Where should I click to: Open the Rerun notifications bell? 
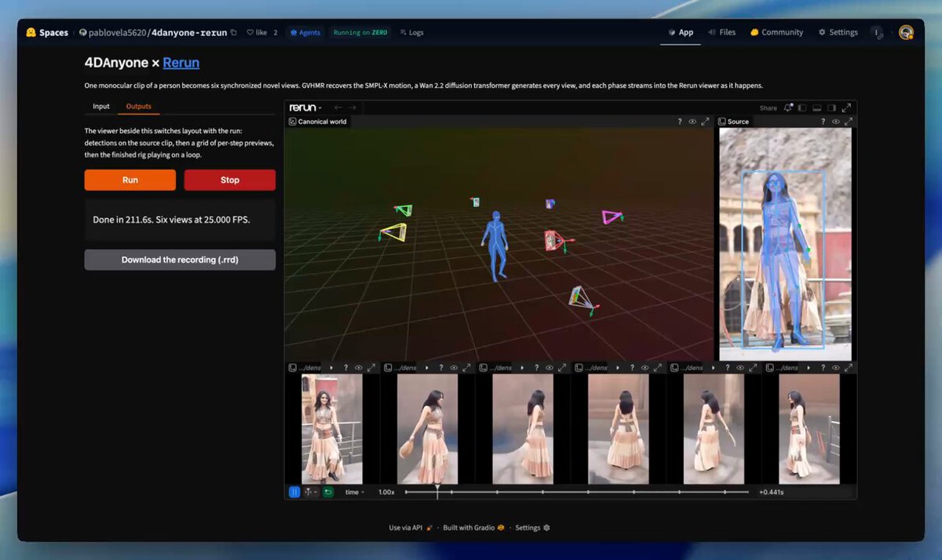(787, 107)
